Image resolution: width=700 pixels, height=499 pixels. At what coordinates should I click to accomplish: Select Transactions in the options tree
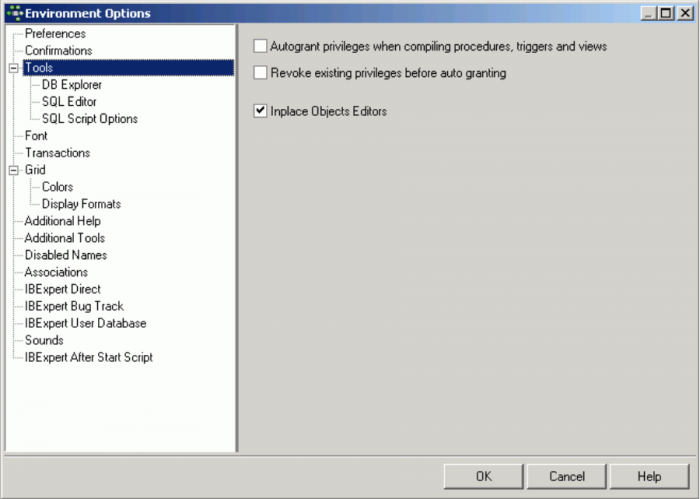tap(57, 153)
